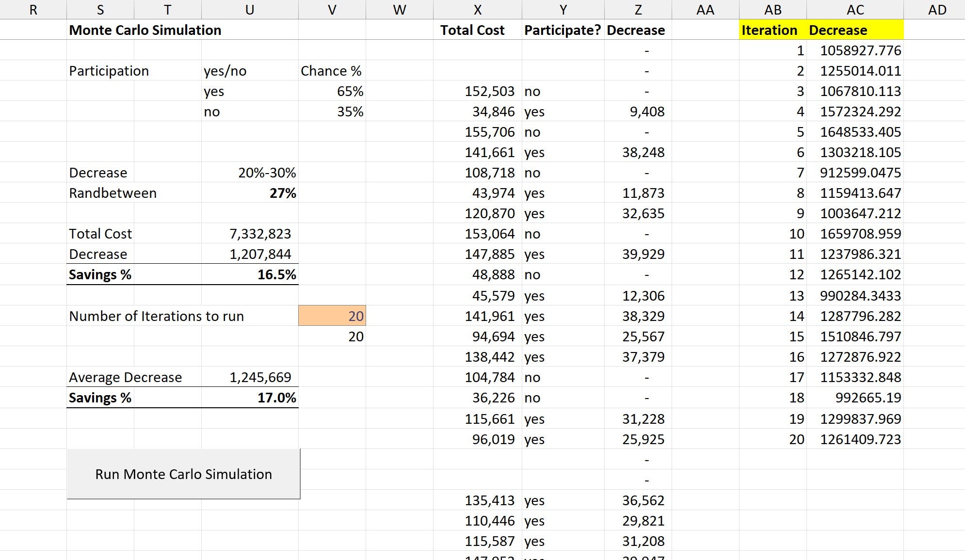Select 'Number of Iterations to run' label

pos(156,316)
